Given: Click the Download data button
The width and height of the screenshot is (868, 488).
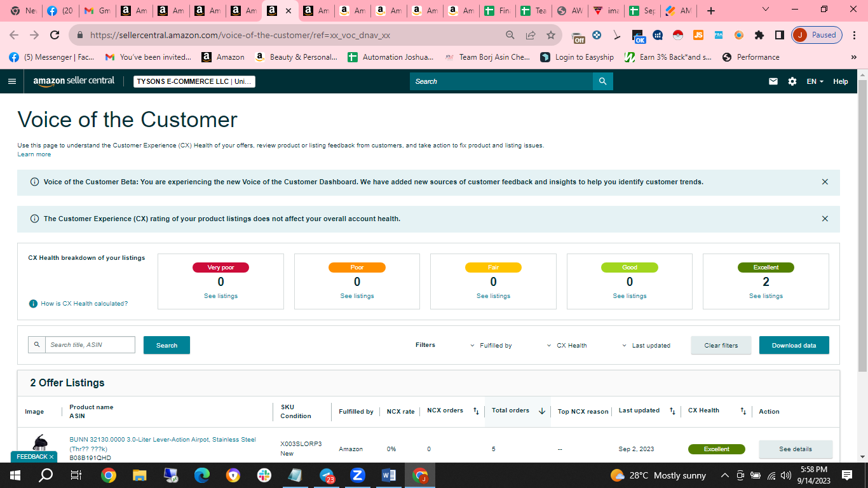Looking at the screenshot, I should 794,345.
